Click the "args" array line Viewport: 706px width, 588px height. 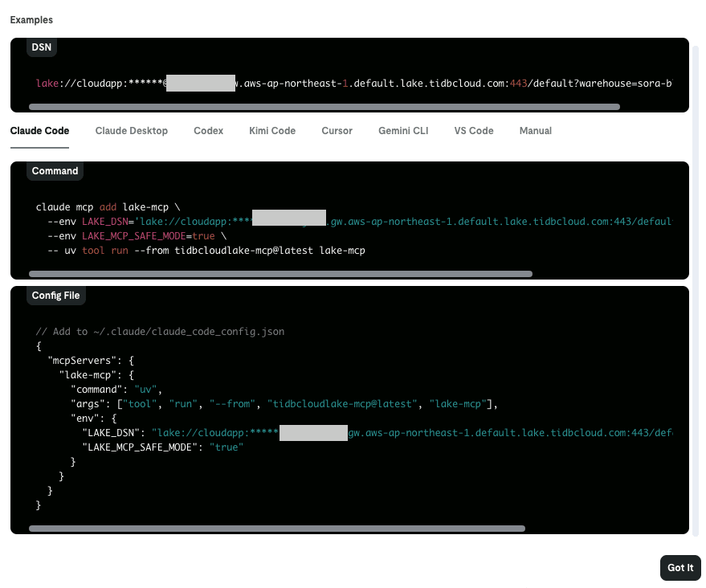284,404
